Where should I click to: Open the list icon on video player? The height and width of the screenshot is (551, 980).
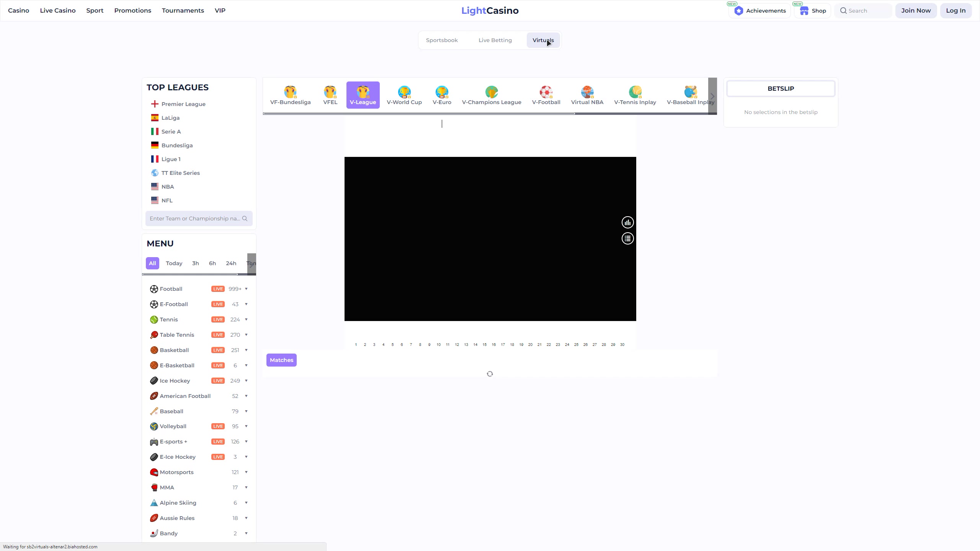(627, 239)
